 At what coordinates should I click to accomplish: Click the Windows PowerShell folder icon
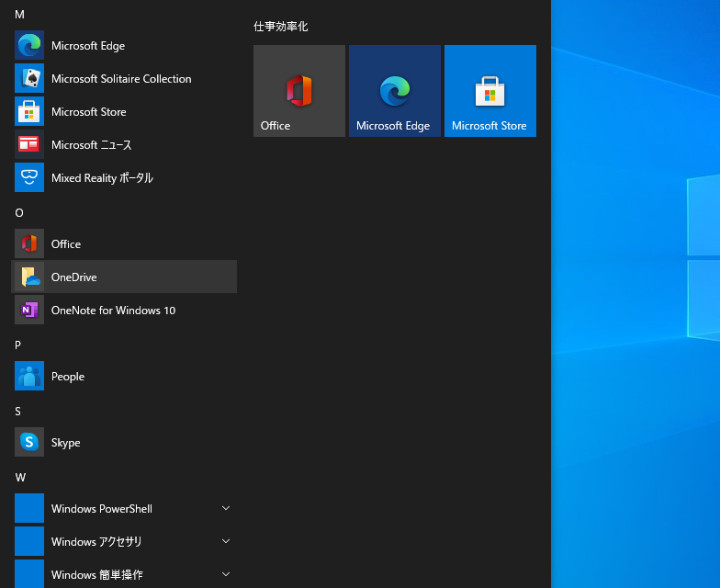pos(29,508)
